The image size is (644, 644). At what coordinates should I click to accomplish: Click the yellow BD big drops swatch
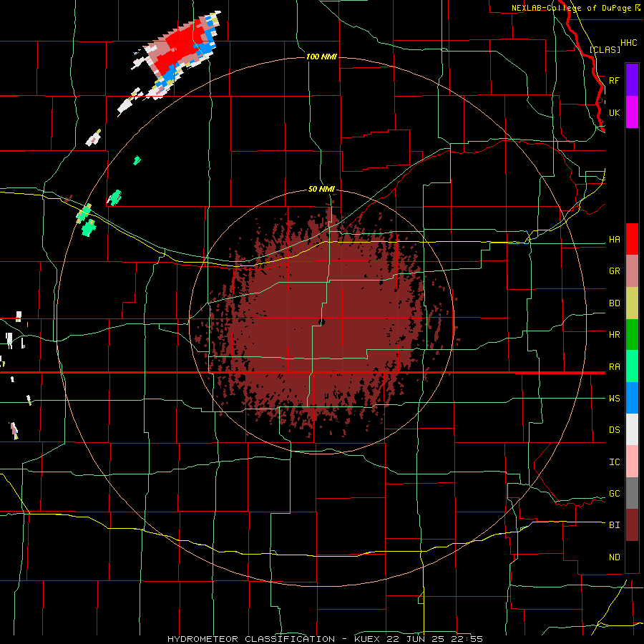(632, 303)
